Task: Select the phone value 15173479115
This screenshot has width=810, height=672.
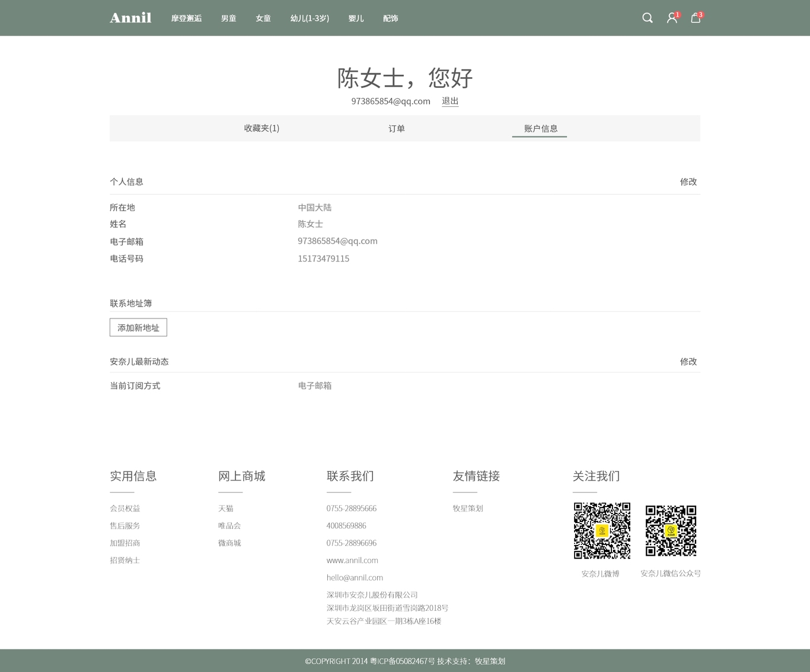Action: (324, 259)
